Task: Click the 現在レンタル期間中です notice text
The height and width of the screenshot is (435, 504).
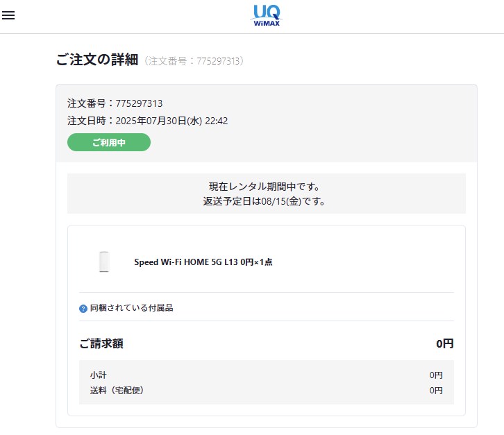Action: pos(266,187)
